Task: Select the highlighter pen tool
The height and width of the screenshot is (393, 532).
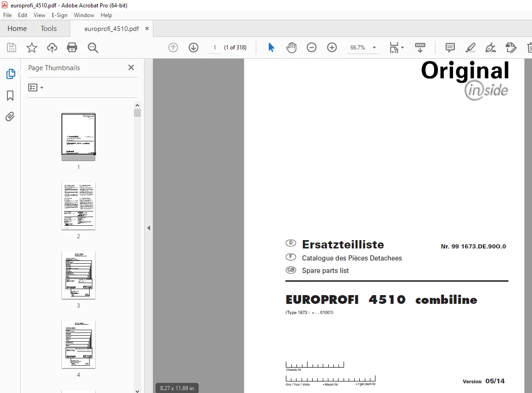Action: (x=470, y=48)
